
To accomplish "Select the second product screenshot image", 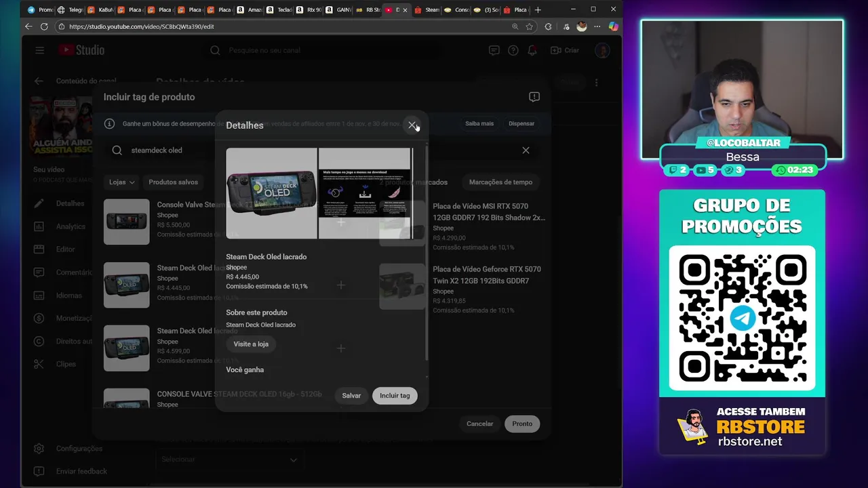I will click(365, 193).
